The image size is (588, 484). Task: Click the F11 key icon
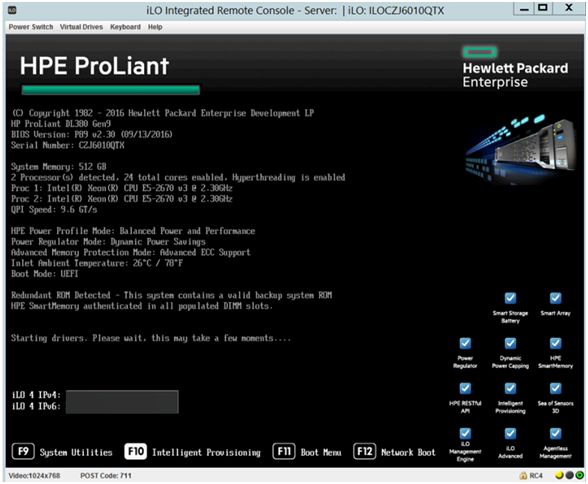[284, 451]
